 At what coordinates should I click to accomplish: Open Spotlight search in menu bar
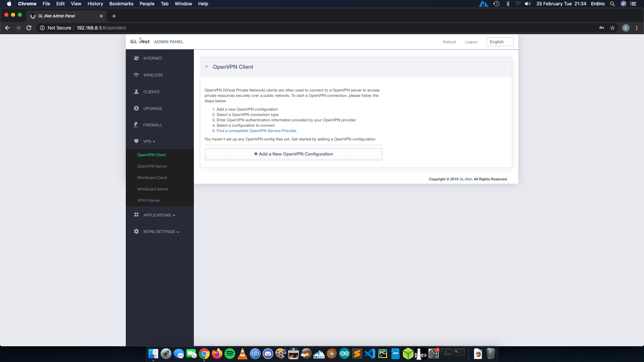(x=612, y=4)
